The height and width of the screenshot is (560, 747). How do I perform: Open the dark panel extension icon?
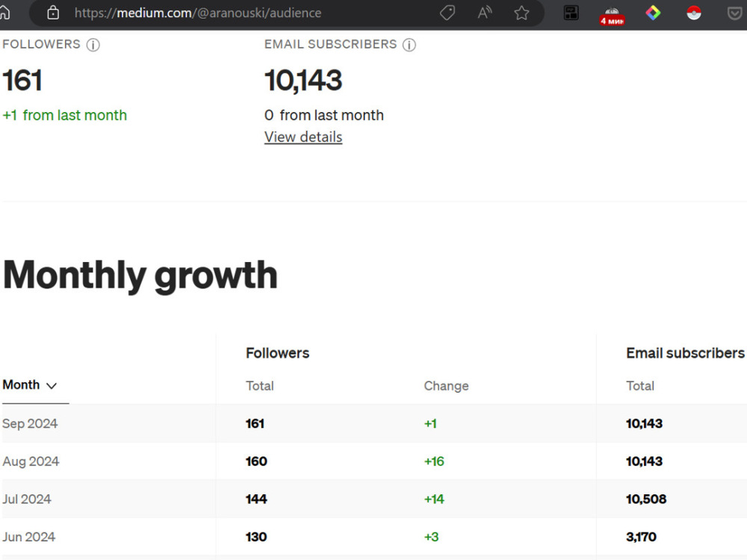[571, 13]
